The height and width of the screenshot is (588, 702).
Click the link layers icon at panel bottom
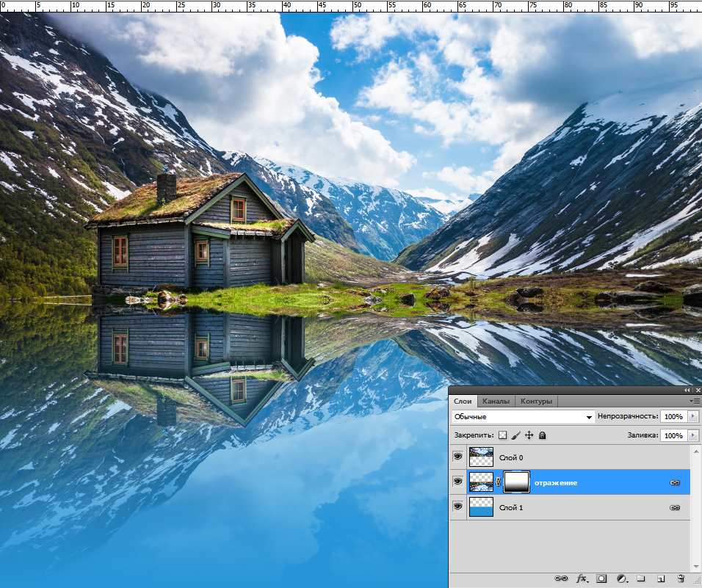(561, 578)
